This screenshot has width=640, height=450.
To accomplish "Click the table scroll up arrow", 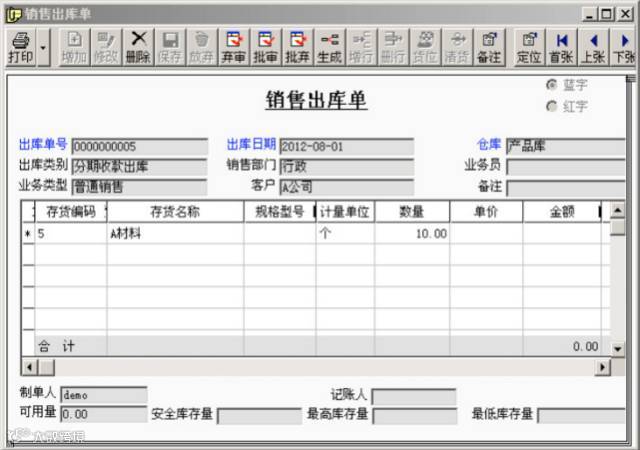I will pyautogui.click(x=618, y=211).
